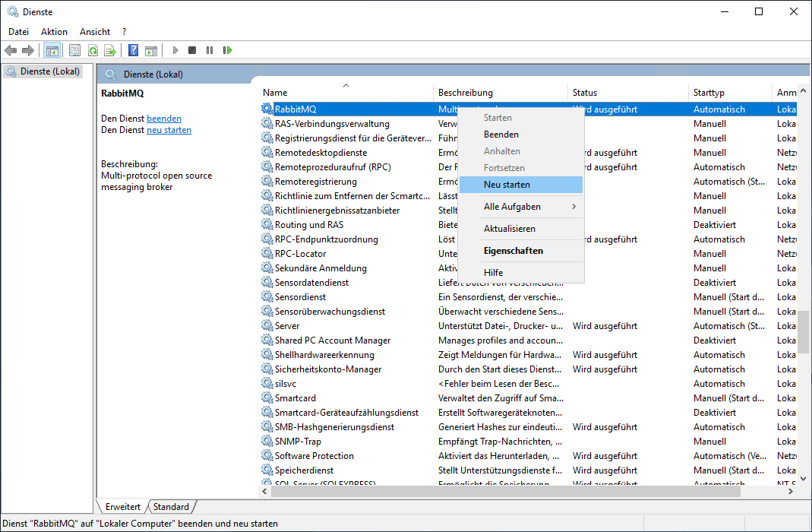Click the gear icon of Sensordienst

[x=267, y=297]
